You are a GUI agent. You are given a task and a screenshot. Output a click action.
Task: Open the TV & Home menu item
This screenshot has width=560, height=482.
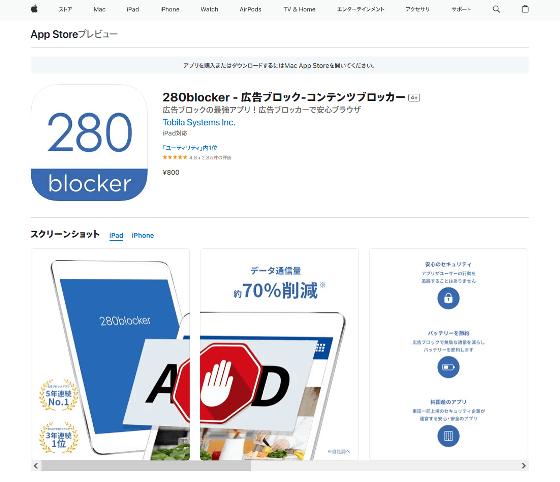(x=299, y=10)
